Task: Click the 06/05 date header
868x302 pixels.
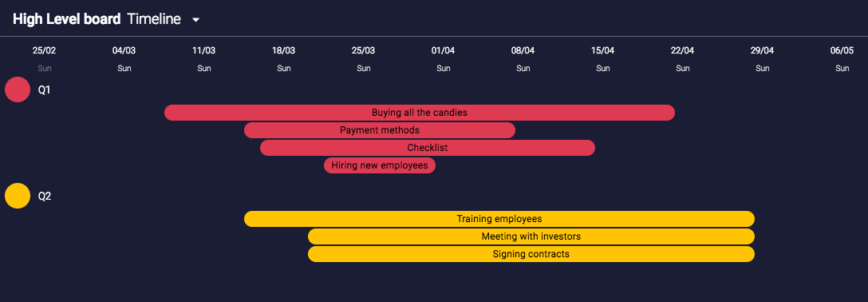Action: point(842,50)
